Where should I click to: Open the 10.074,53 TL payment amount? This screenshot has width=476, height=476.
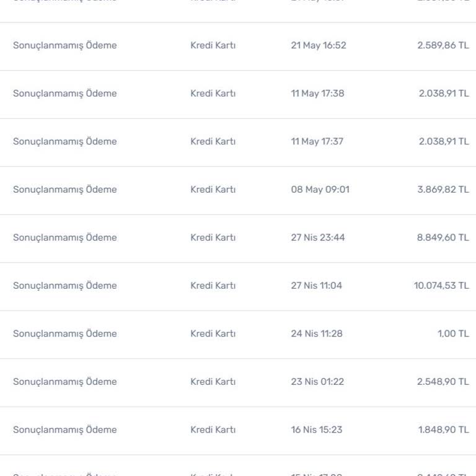click(441, 286)
